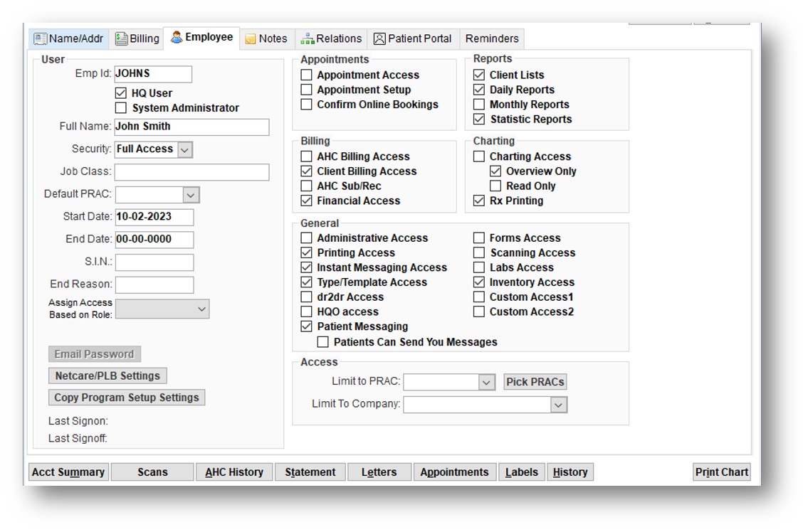Check Appointment Setup option
This screenshot has height=532, width=808.
click(x=307, y=90)
